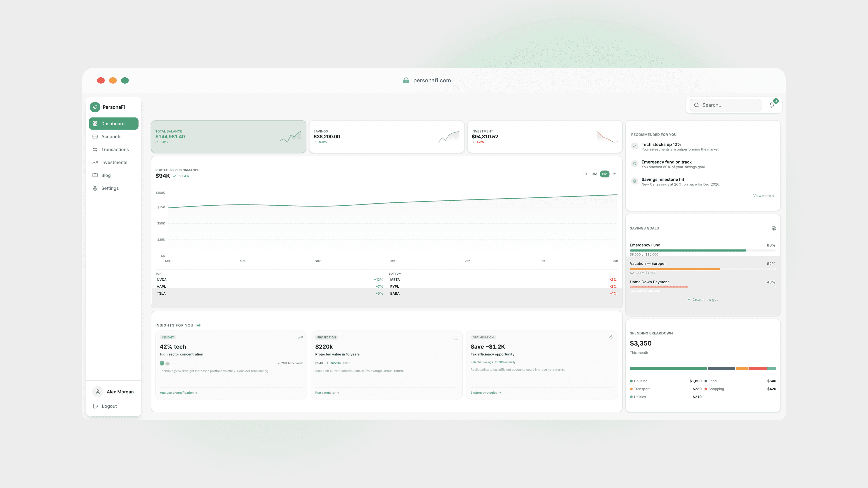The image size is (868, 488).
Task: Click Create new goal link
Action: pos(703,300)
